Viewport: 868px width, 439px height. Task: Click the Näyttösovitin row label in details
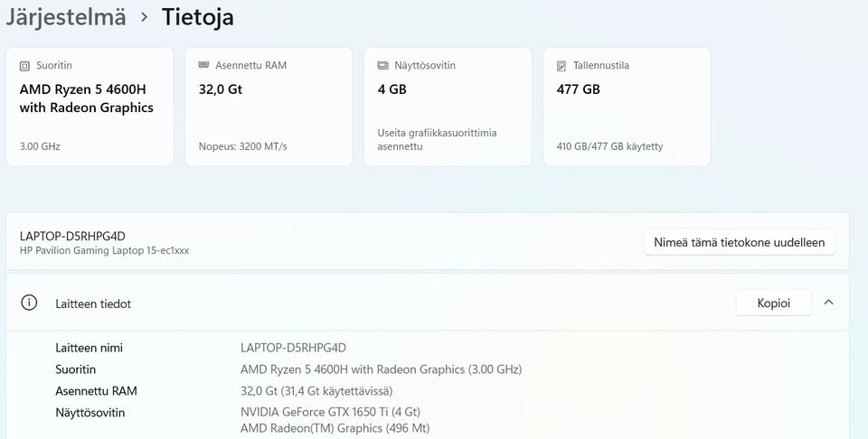90,413
